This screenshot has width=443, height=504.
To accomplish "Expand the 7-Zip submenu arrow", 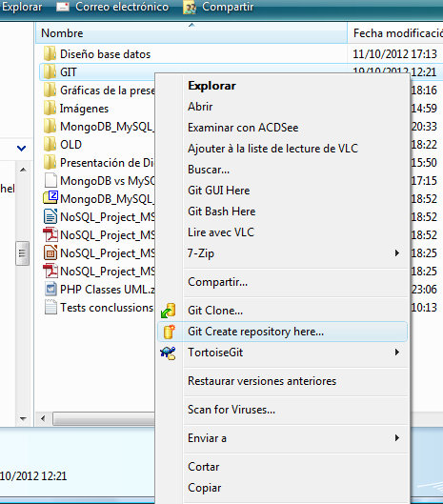I will point(397,253).
